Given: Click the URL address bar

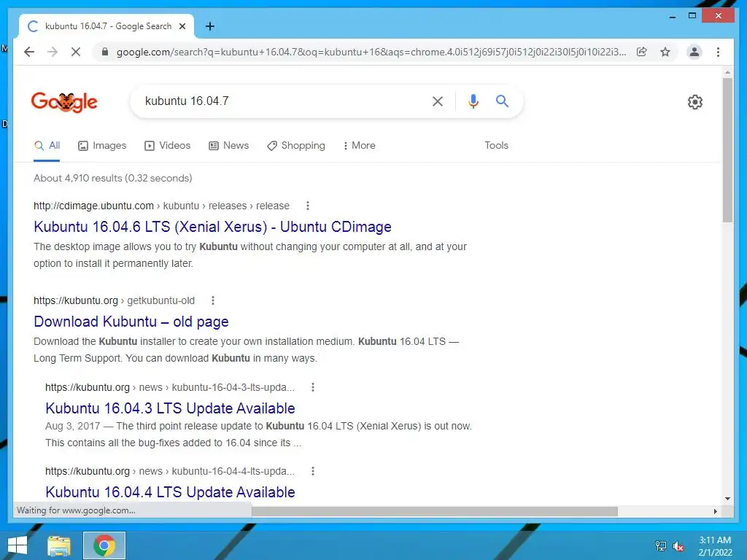Looking at the screenshot, I should coord(371,52).
